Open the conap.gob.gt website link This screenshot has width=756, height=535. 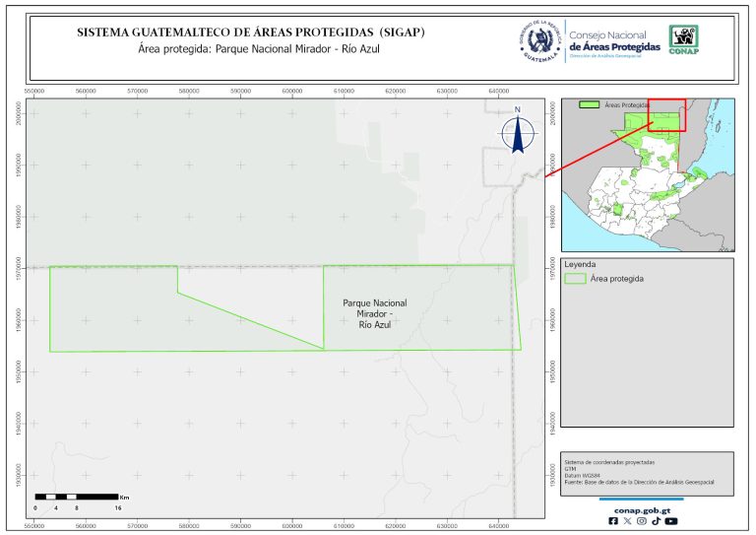(642, 508)
